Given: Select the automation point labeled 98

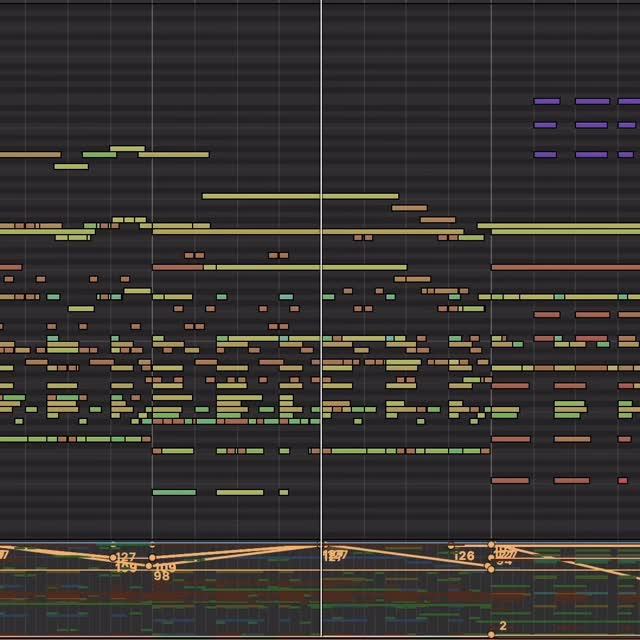Looking at the screenshot, I should point(149,566).
